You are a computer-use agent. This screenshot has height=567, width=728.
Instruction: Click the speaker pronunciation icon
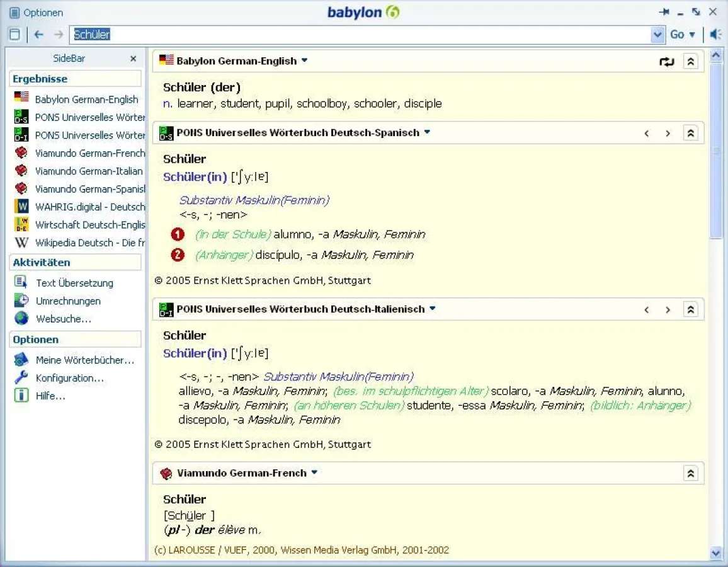point(715,35)
